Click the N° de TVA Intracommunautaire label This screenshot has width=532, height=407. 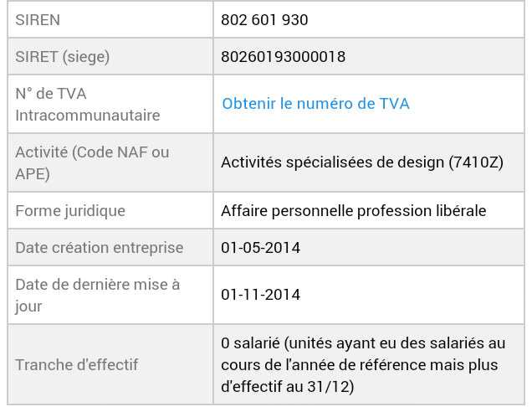tap(88, 105)
